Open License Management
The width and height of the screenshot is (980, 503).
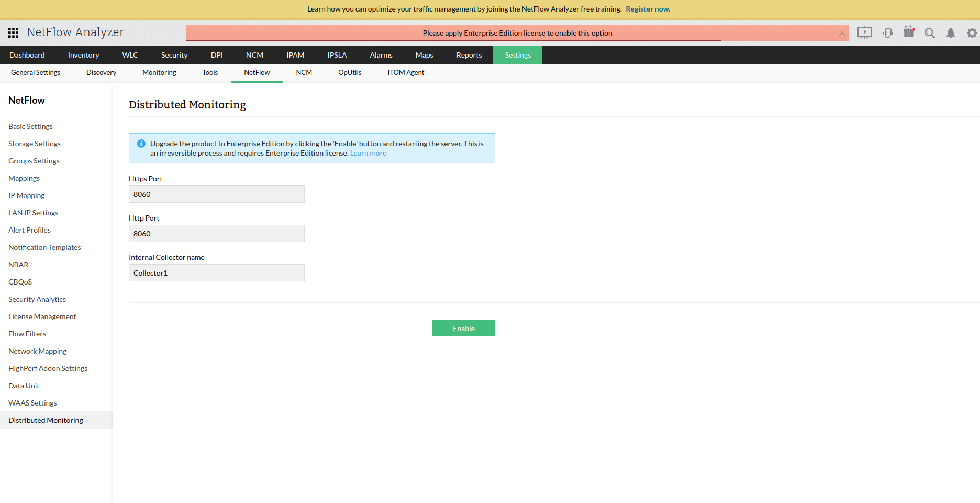pos(42,316)
